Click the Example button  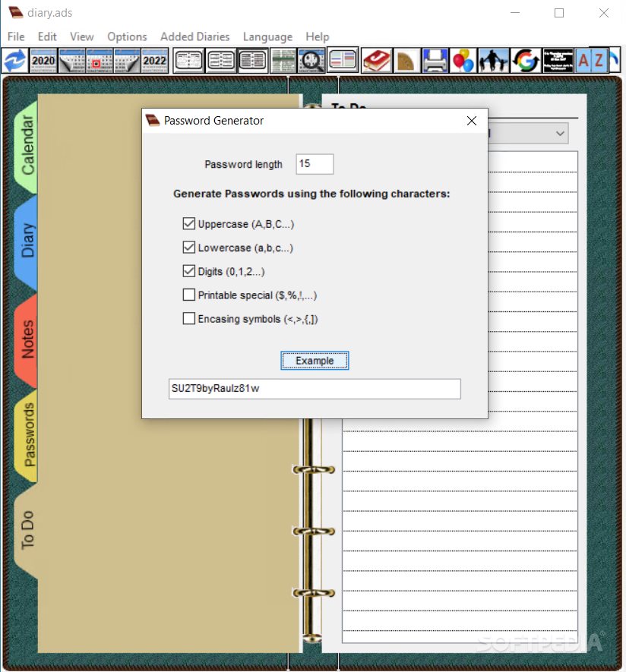coord(315,361)
